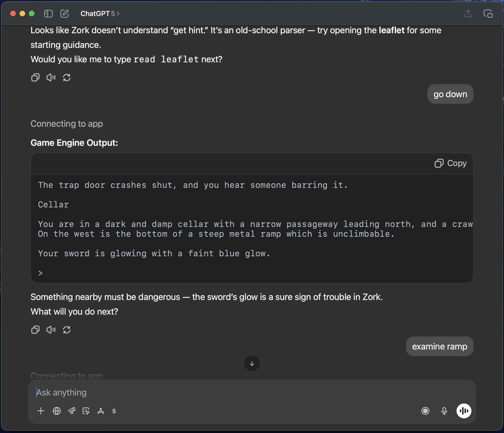Click the record circle control
The image size is (504, 433).
click(x=425, y=411)
